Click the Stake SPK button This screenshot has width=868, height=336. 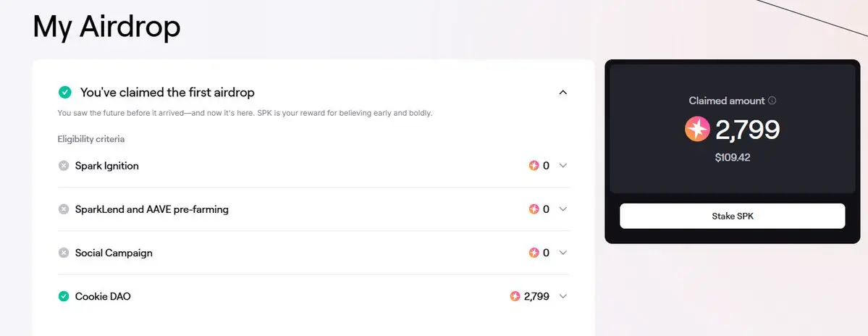click(733, 216)
